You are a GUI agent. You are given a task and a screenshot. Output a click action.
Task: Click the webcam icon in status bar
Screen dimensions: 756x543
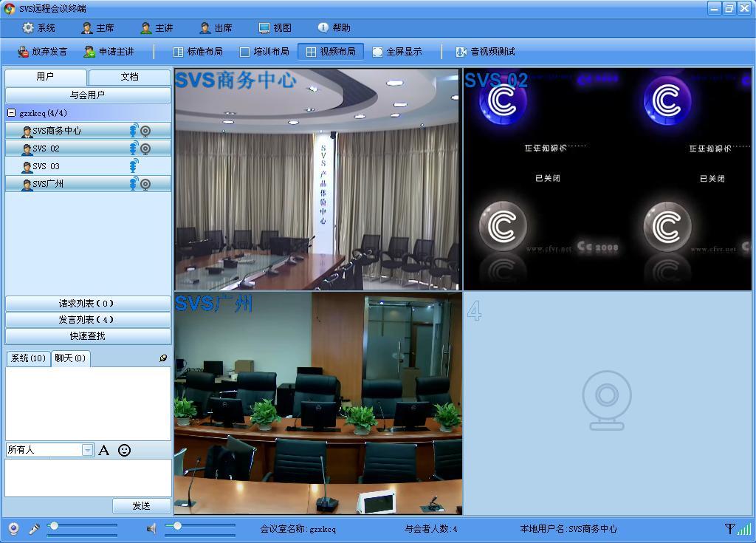tap(13, 529)
